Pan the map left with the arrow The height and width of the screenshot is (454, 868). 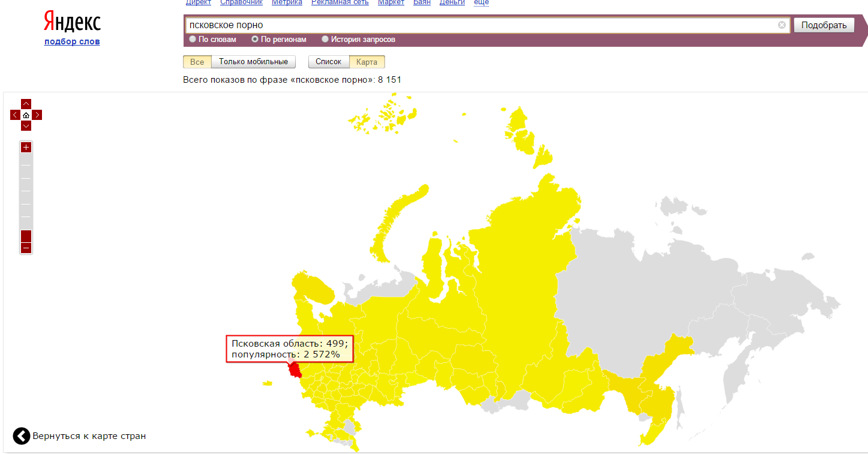(x=15, y=115)
